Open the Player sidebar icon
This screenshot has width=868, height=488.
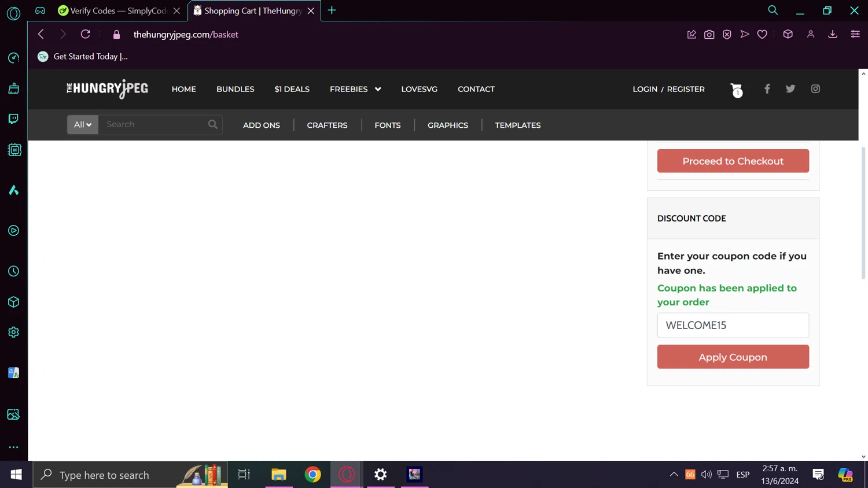pyautogui.click(x=13, y=231)
